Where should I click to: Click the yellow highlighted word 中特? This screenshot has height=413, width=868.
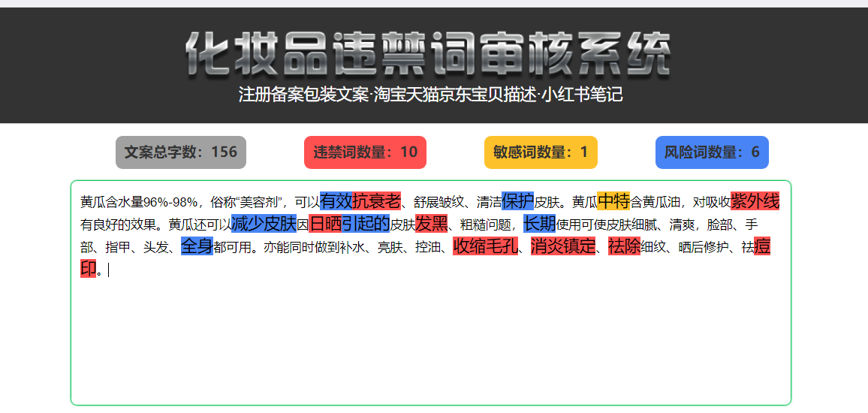(x=613, y=201)
